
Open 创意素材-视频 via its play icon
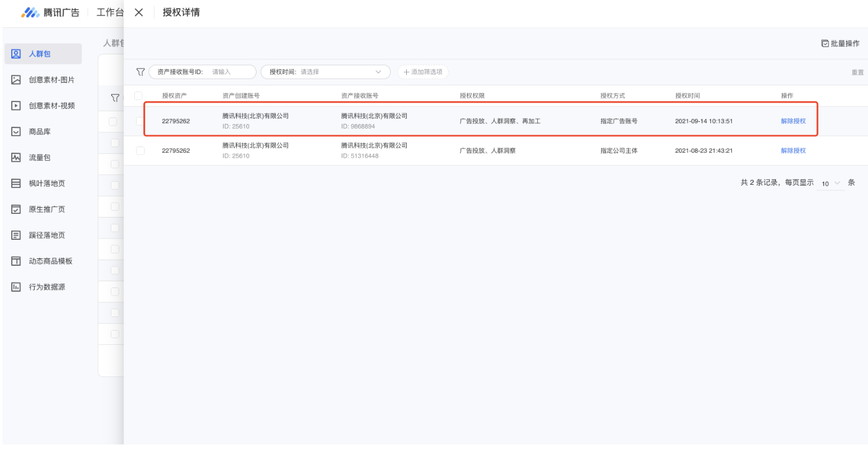click(17, 106)
